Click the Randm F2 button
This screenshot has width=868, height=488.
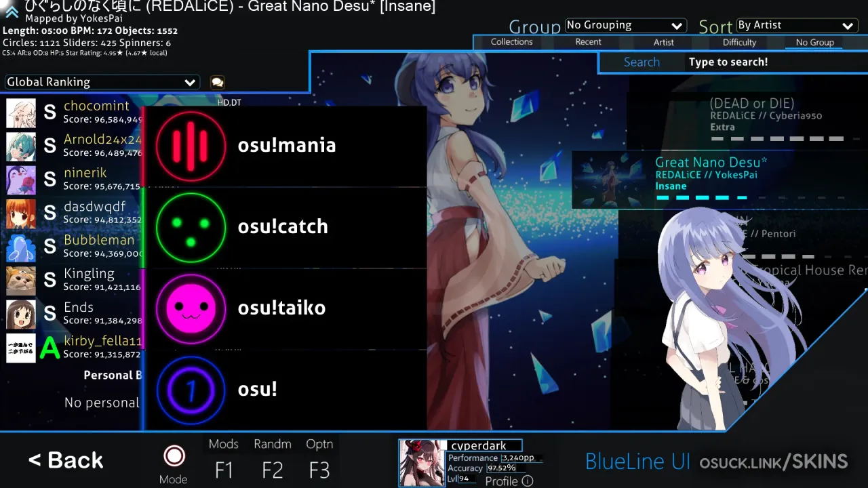pyautogui.click(x=273, y=460)
